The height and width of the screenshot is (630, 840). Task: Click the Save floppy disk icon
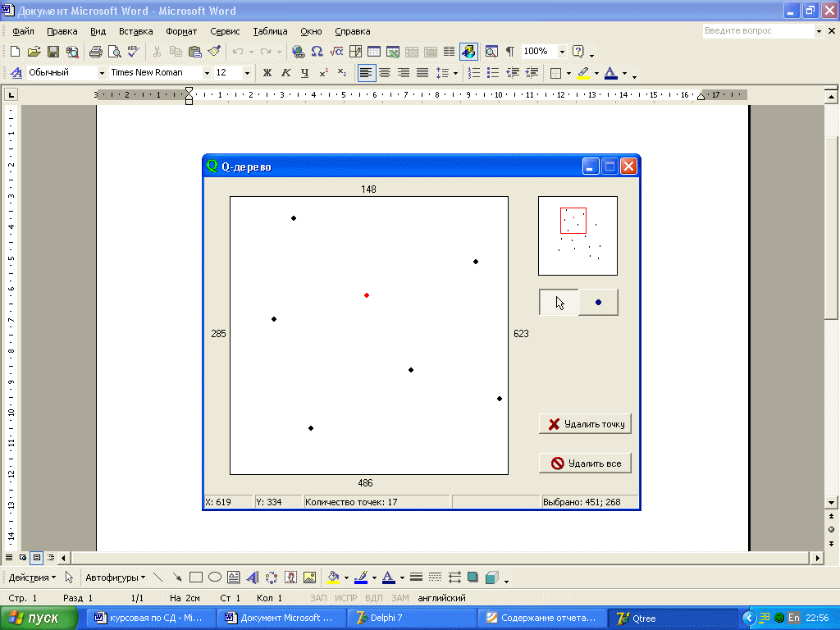click(x=53, y=52)
